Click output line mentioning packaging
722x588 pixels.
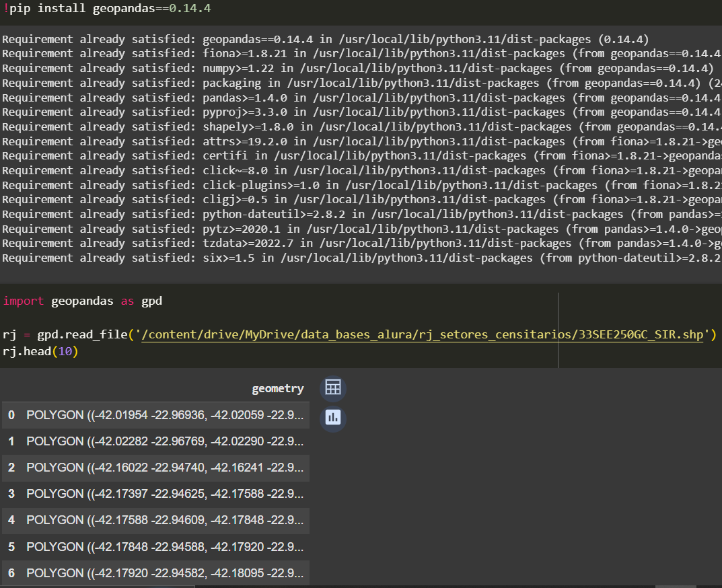pos(361,83)
